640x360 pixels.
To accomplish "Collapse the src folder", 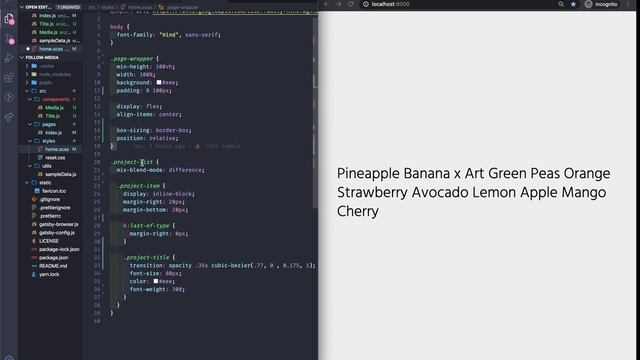I will coord(42,91).
